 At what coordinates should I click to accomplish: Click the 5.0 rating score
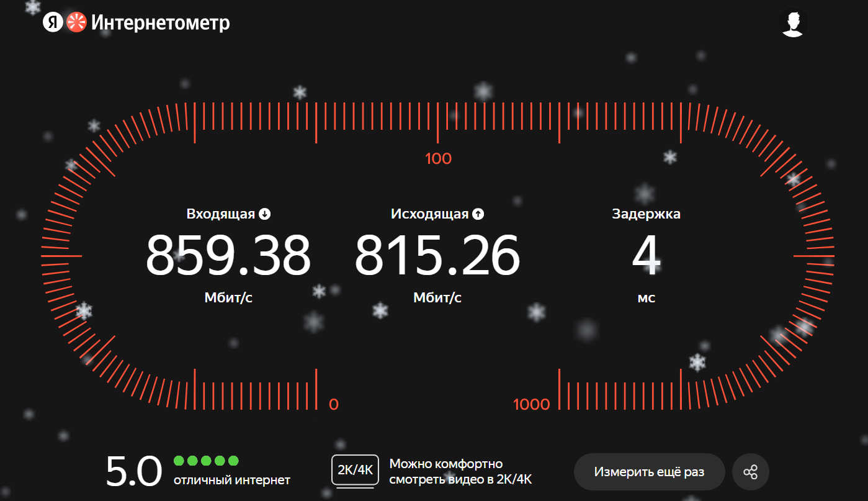(x=134, y=472)
